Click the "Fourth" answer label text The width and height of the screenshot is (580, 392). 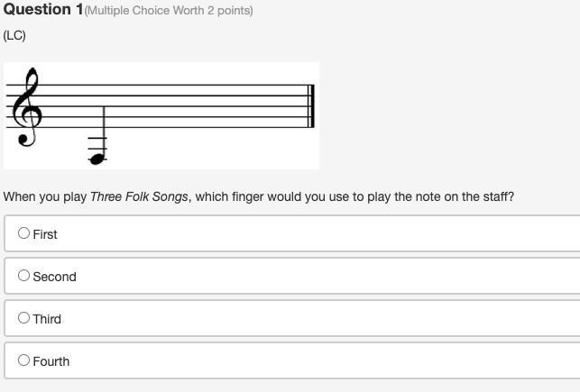pyautogui.click(x=51, y=361)
